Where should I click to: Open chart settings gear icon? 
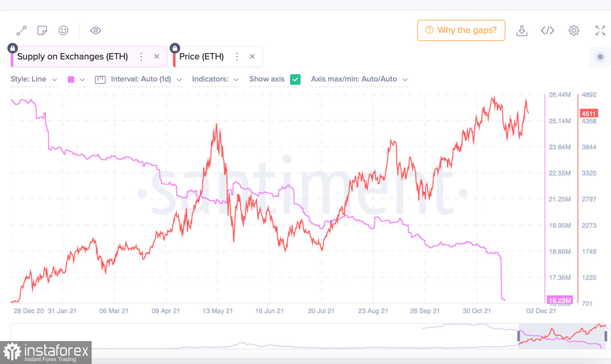pos(574,31)
